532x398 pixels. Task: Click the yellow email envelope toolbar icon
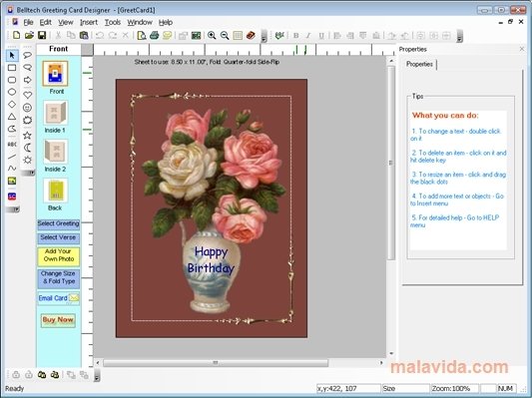tap(167, 35)
